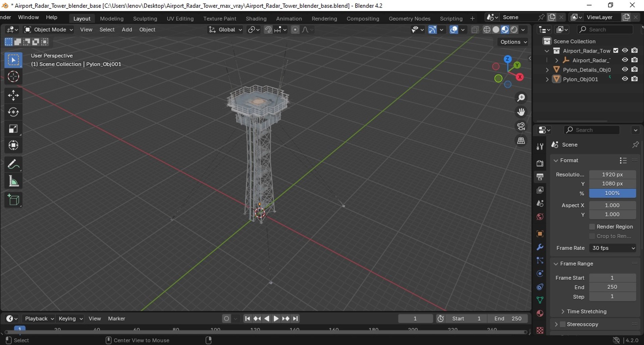
Task: Click the timeline current frame field
Action: click(x=415, y=318)
